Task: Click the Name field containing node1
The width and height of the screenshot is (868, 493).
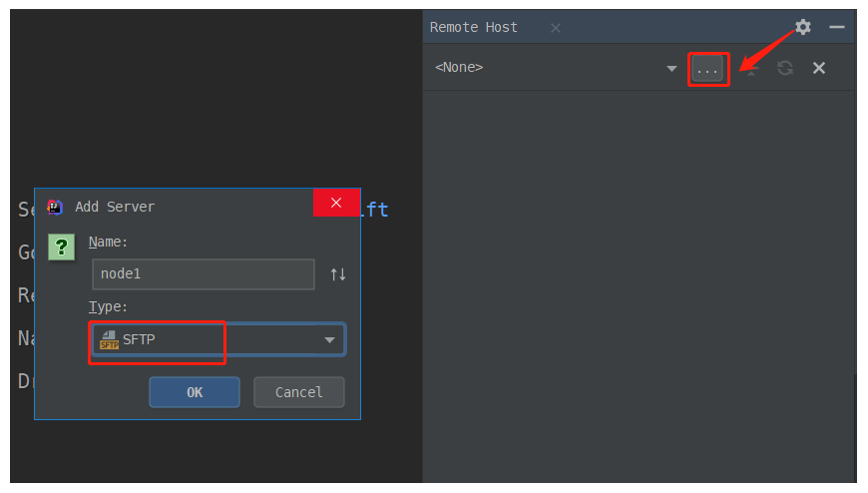Action: [x=204, y=274]
